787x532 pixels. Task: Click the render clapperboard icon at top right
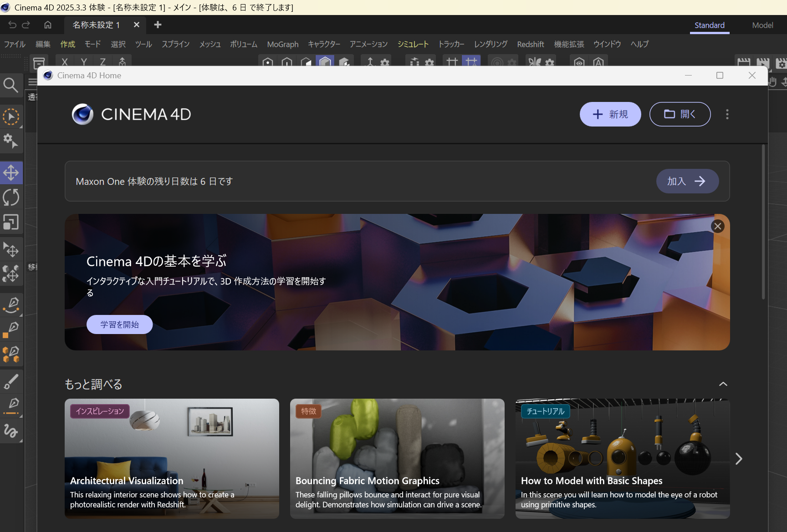(x=744, y=62)
